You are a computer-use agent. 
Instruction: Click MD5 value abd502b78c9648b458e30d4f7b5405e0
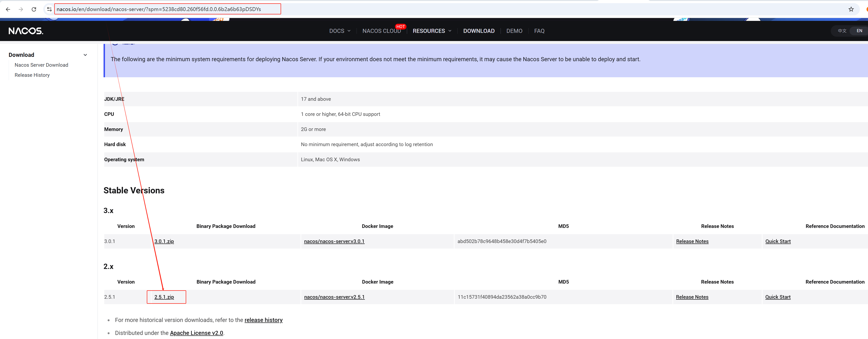[502, 241]
